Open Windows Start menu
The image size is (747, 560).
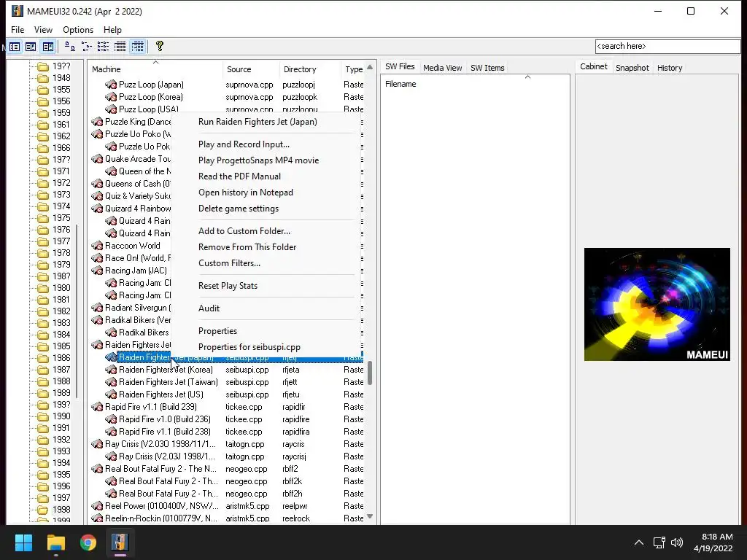pos(23,542)
